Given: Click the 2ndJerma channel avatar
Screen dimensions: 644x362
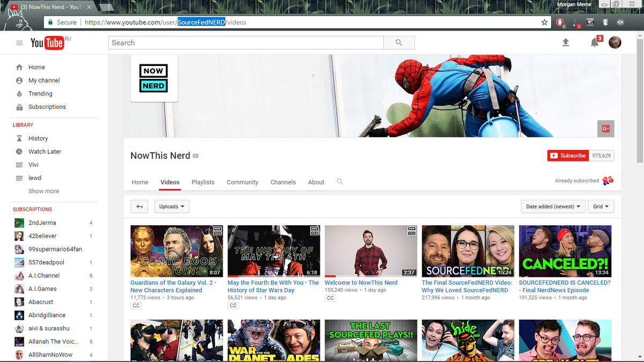Looking at the screenshot, I should click(19, 223).
